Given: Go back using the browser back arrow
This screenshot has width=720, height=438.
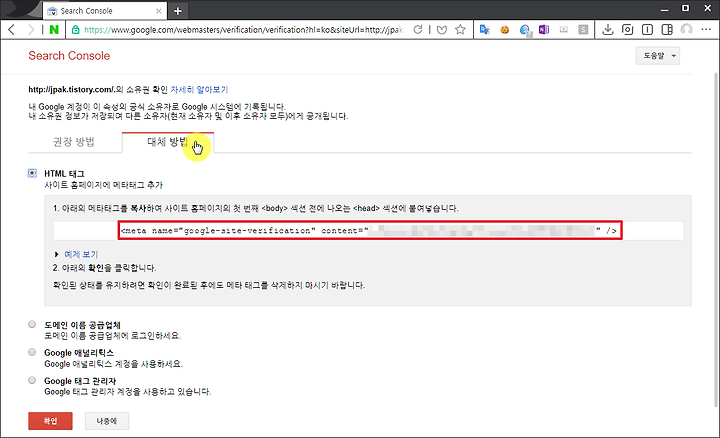Looking at the screenshot, I should [x=11, y=30].
